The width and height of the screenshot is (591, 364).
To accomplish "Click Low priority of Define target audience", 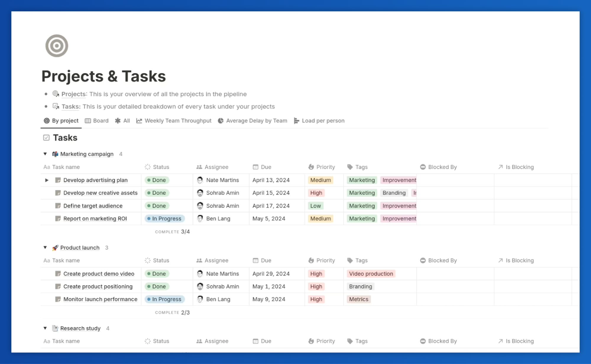I will click(315, 206).
